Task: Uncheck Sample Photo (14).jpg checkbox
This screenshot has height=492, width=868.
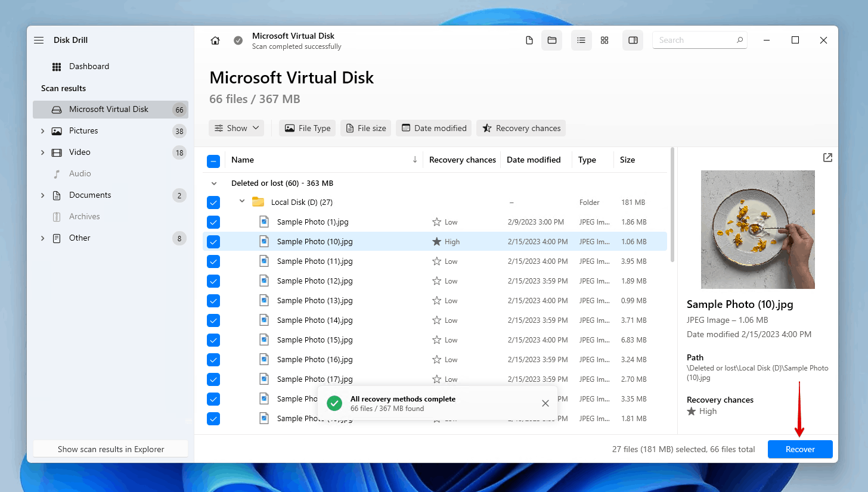Action: (213, 320)
